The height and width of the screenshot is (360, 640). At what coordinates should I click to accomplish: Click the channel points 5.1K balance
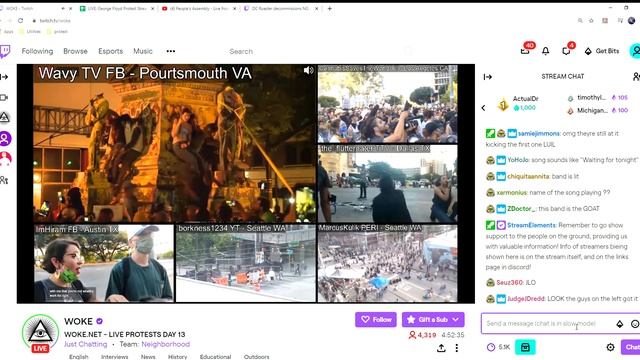[499, 347]
